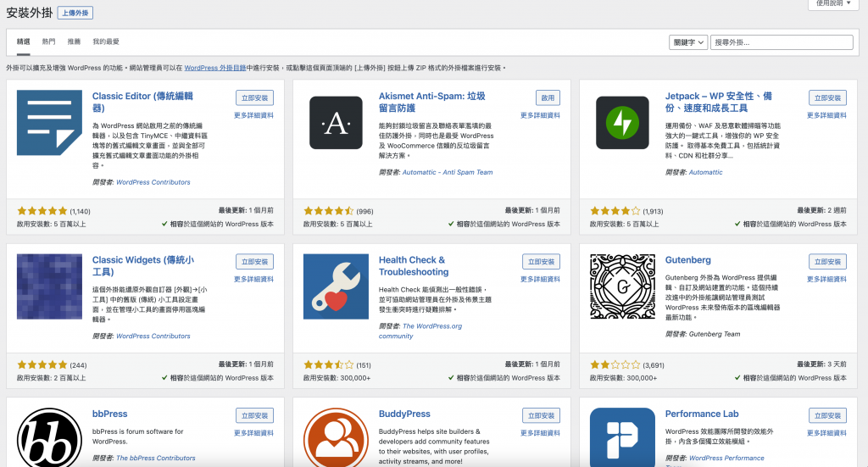This screenshot has height=467, width=868.
Task: View more details for Performance Lab
Action: pyautogui.click(x=826, y=433)
